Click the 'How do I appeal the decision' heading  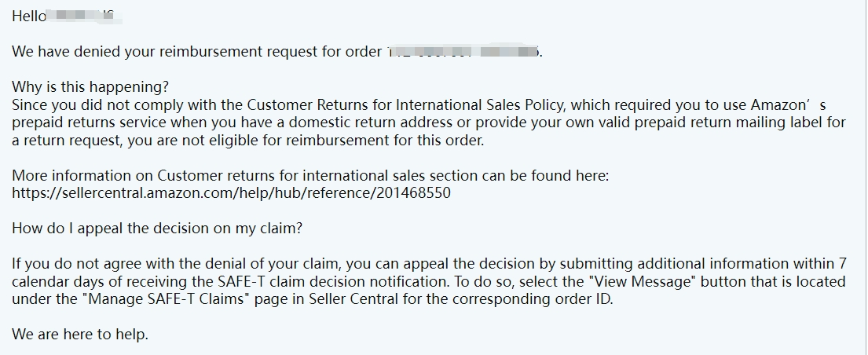click(157, 229)
